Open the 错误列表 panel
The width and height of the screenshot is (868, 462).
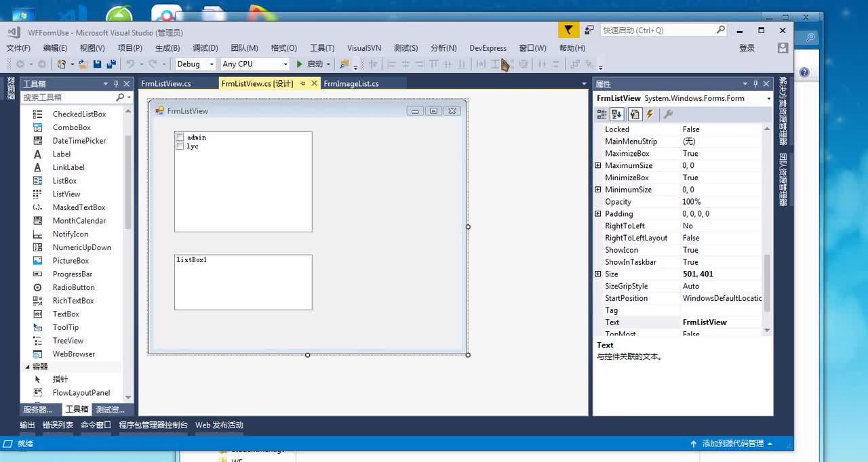pos(58,425)
